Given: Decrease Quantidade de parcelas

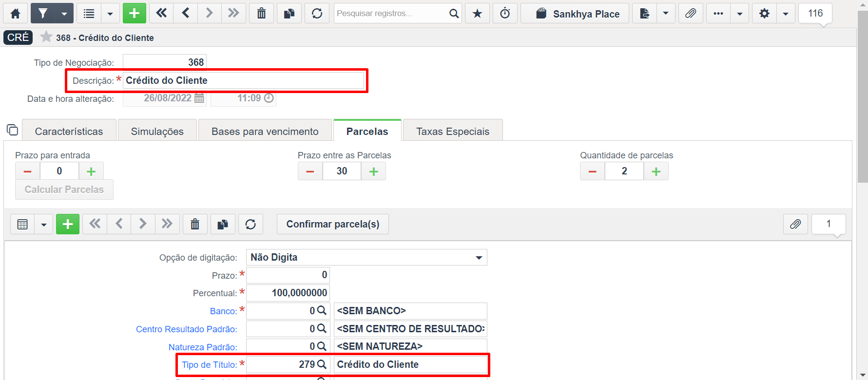Looking at the screenshot, I should pyautogui.click(x=593, y=171).
